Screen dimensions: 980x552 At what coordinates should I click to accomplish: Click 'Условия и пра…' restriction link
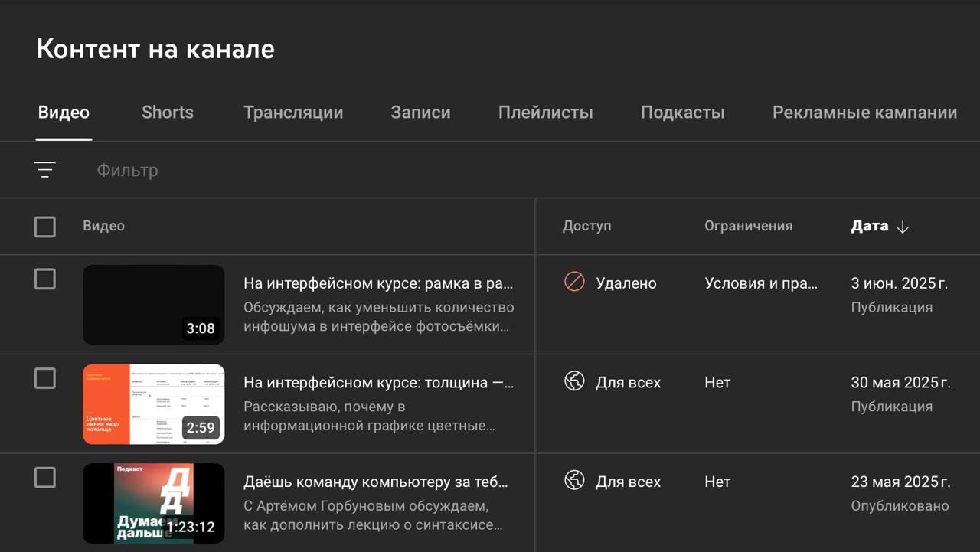[x=761, y=283]
